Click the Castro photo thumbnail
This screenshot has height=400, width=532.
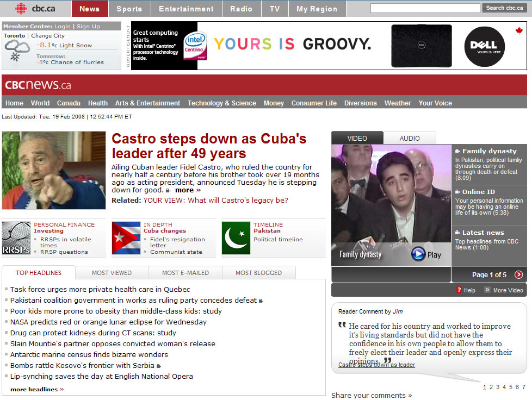54,170
